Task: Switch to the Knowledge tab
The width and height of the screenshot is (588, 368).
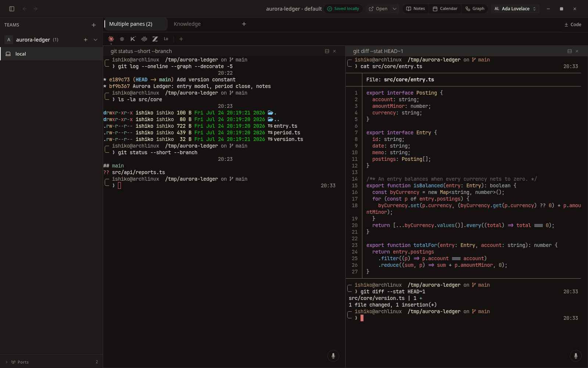Action: pos(187,24)
